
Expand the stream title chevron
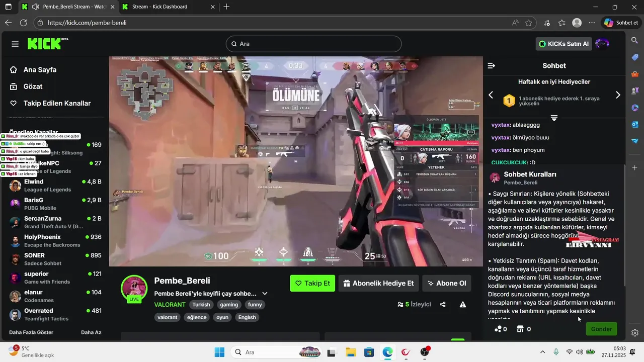coord(265,294)
